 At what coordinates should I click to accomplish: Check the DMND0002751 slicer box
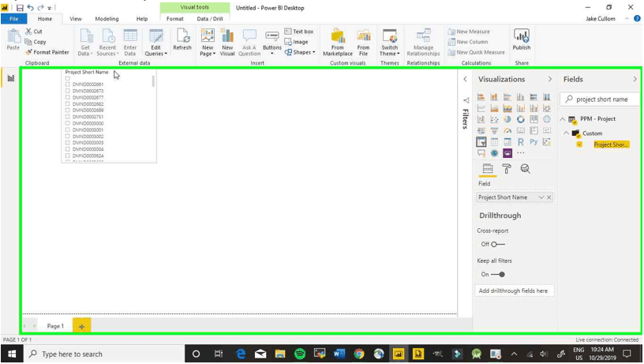(68, 117)
